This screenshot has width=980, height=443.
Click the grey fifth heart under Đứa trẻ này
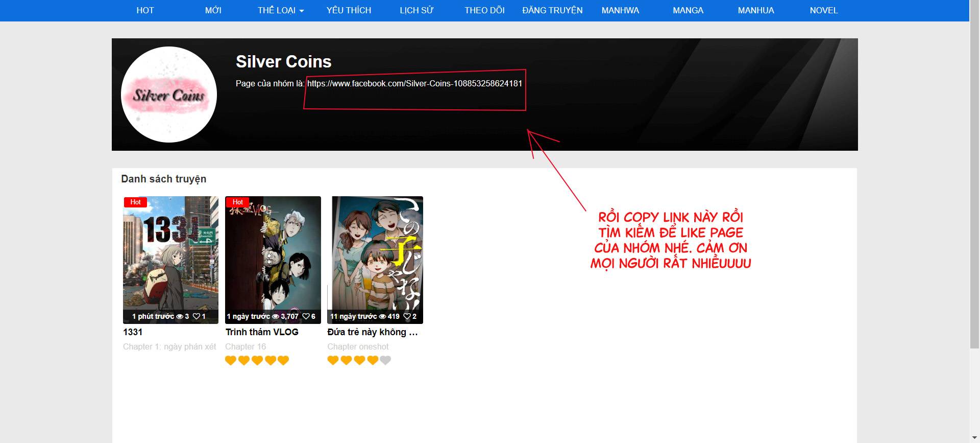pos(386,360)
